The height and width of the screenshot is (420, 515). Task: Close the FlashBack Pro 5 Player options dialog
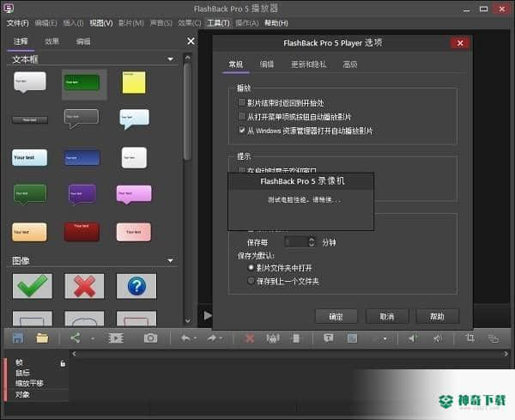460,43
